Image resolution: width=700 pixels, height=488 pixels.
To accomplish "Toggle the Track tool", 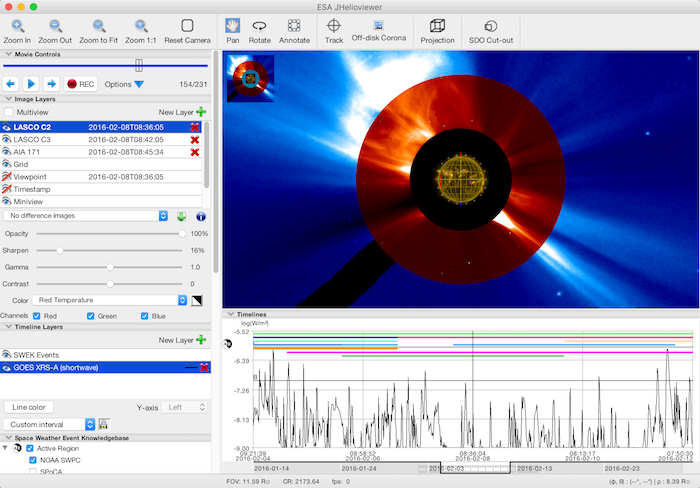I will (x=333, y=25).
